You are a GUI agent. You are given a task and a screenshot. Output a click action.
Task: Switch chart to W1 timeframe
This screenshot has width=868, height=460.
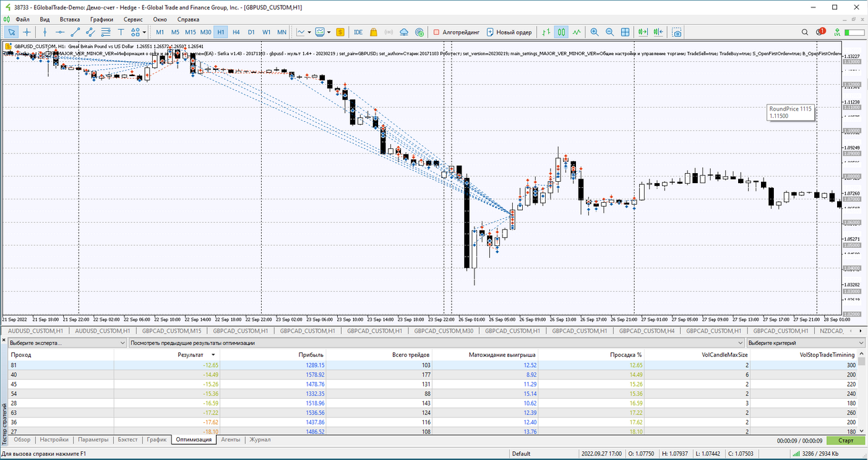point(266,32)
